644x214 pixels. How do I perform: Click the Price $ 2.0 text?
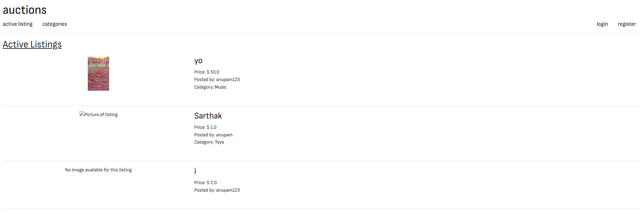205,183
